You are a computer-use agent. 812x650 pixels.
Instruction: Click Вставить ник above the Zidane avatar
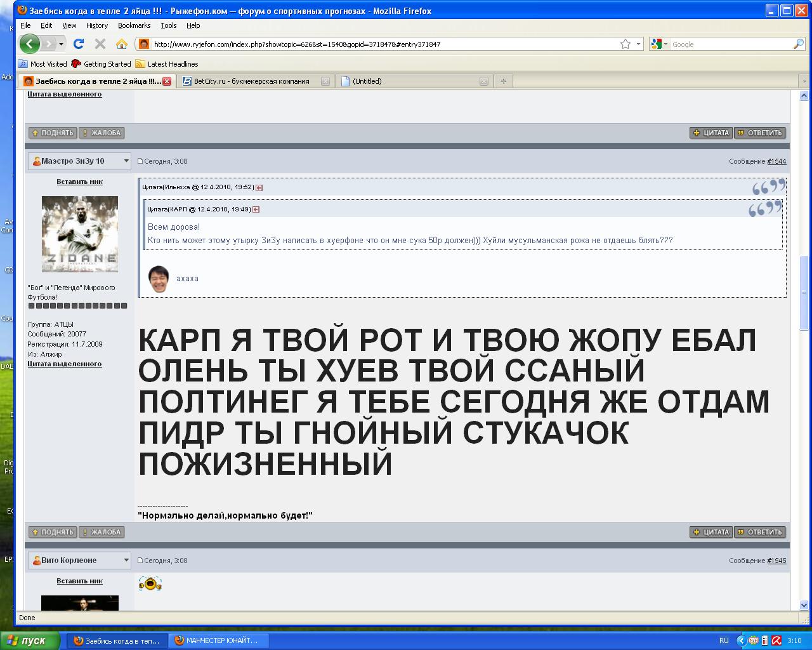click(79, 182)
